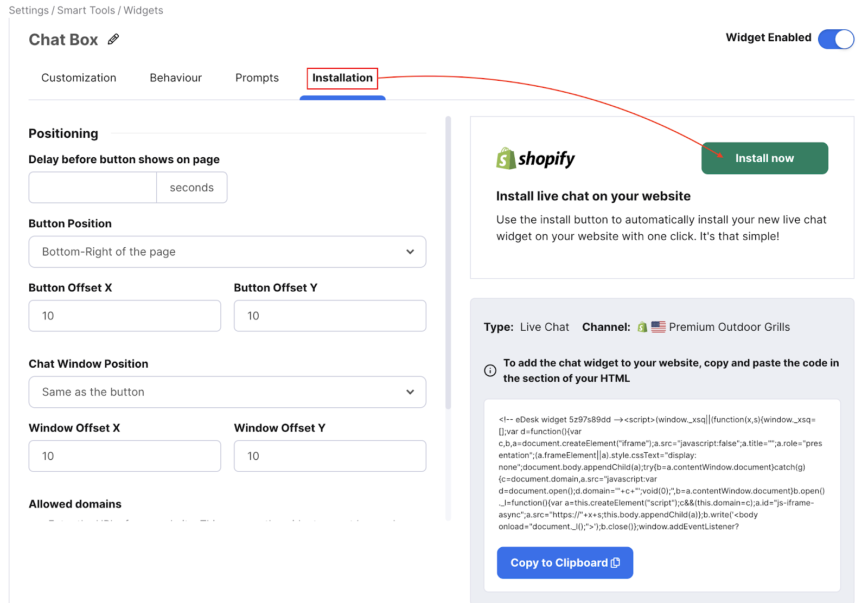Image resolution: width=868 pixels, height=603 pixels.
Task: Open Settings in the breadcrumb
Action: pos(29,10)
